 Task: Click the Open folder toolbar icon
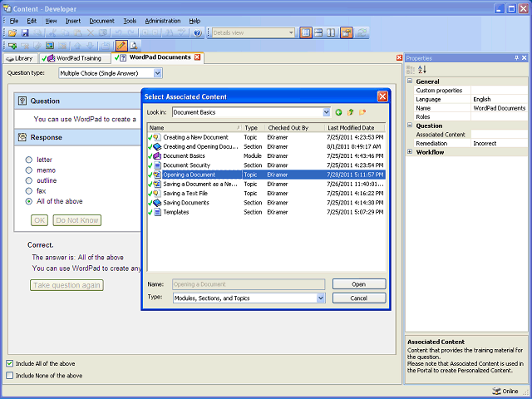click(x=12, y=33)
